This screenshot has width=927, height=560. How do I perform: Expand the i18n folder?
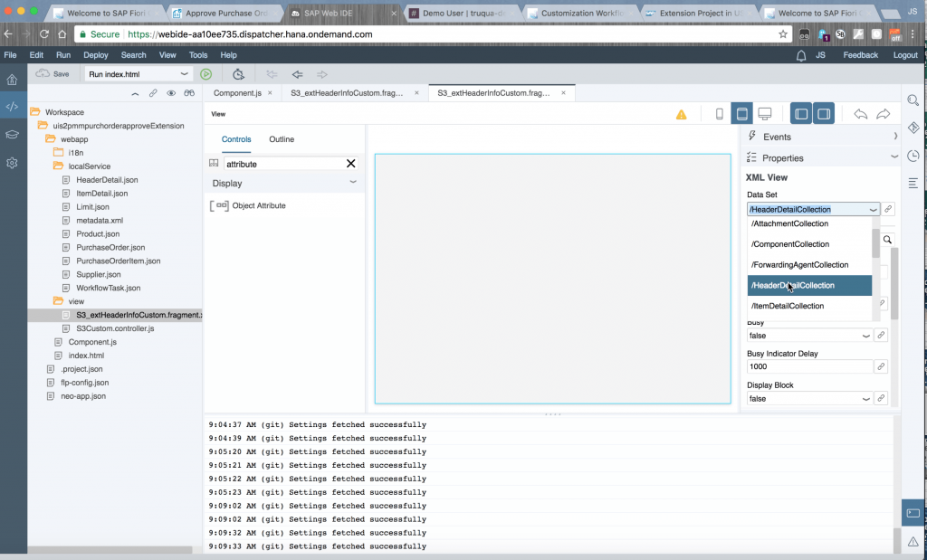pos(58,152)
